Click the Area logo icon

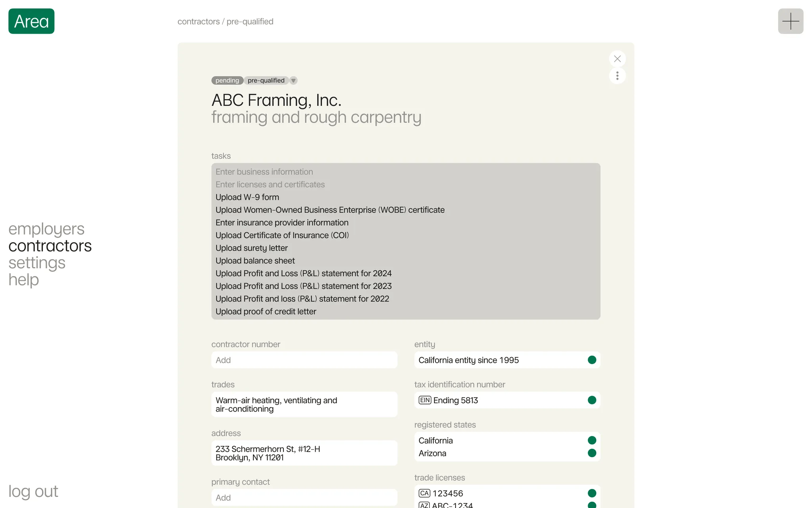coord(31,21)
